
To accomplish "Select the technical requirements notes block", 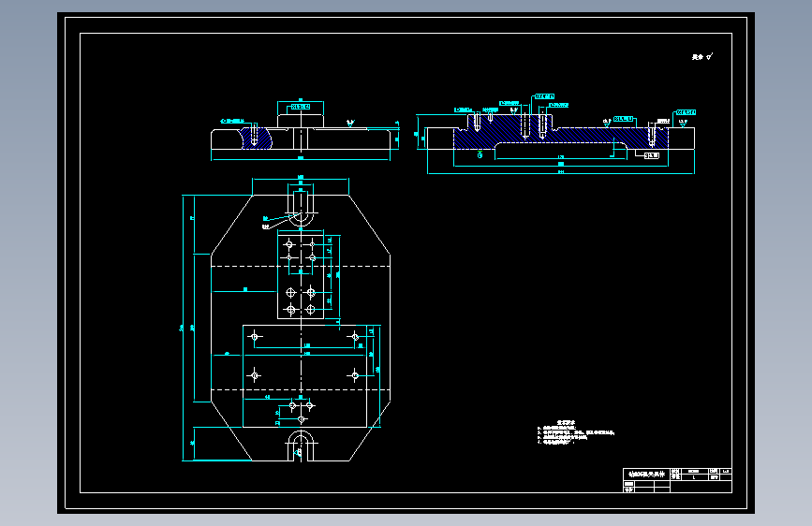I will 576,432.
